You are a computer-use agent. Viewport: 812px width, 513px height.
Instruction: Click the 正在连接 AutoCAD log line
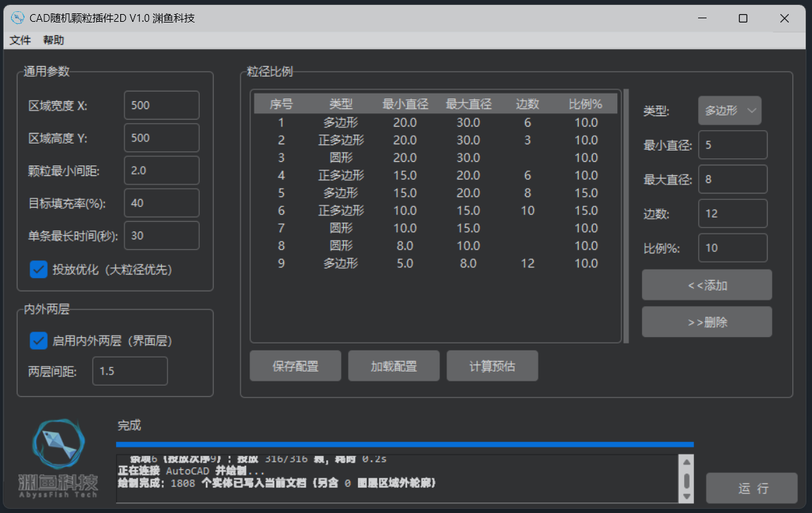191,471
